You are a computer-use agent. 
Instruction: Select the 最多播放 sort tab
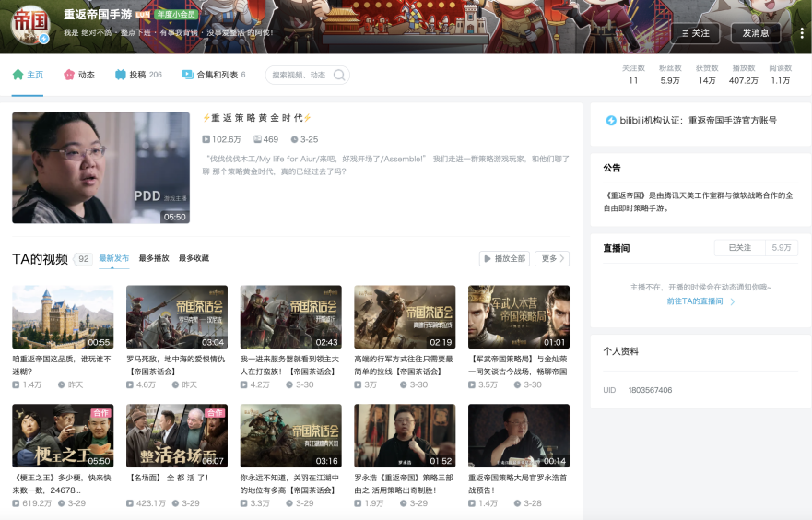pos(154,258)
